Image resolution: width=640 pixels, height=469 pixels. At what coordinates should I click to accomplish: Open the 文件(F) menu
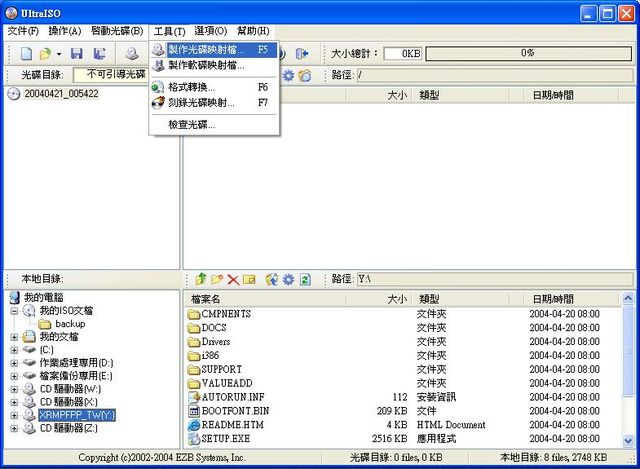23,31
